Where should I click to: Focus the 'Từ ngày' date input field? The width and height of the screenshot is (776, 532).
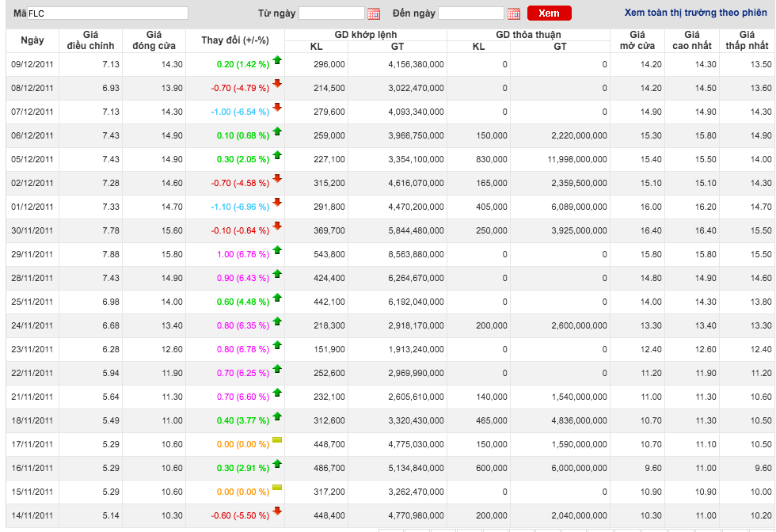pos(332,13)
